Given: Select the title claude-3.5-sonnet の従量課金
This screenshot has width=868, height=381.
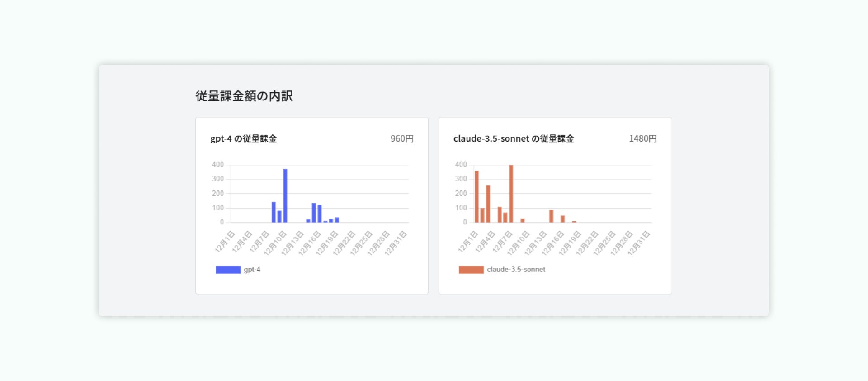Looking at the screenshot, I should click(514, 139).
